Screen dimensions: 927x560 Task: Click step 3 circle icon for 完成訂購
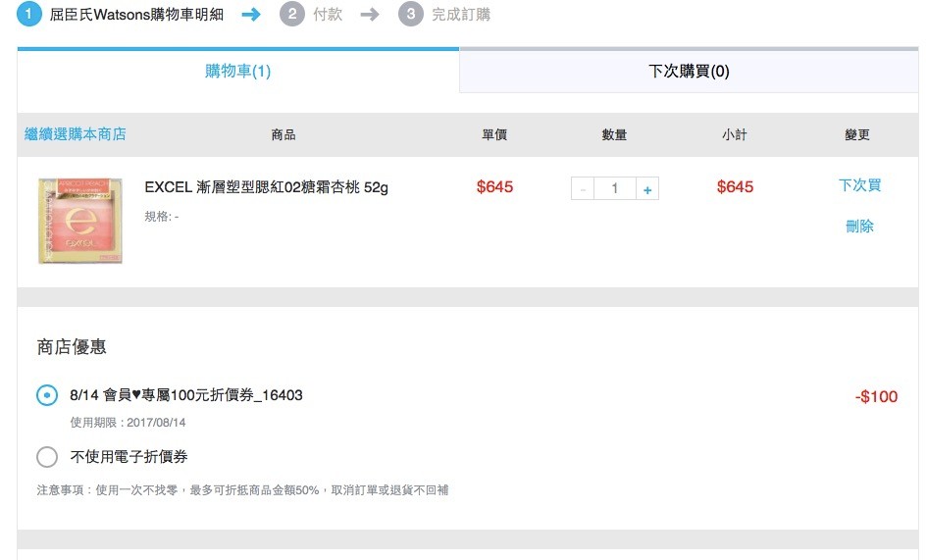point(411,14)
